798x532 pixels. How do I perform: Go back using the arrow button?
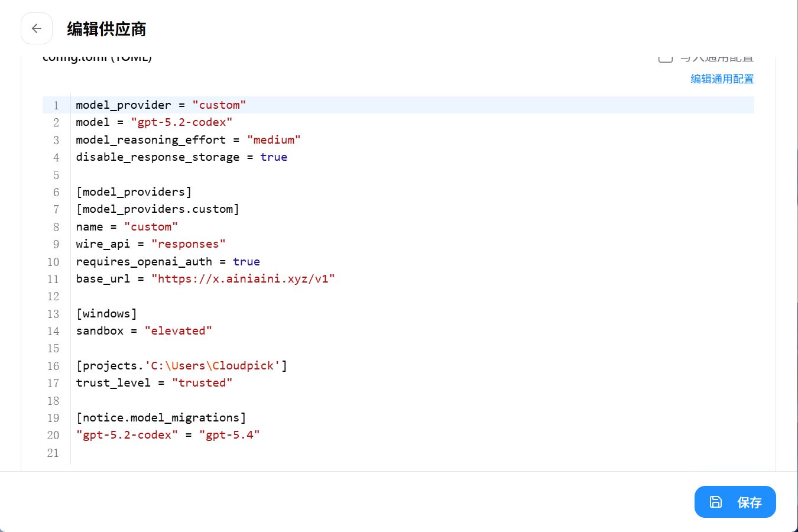pos(37,28)
